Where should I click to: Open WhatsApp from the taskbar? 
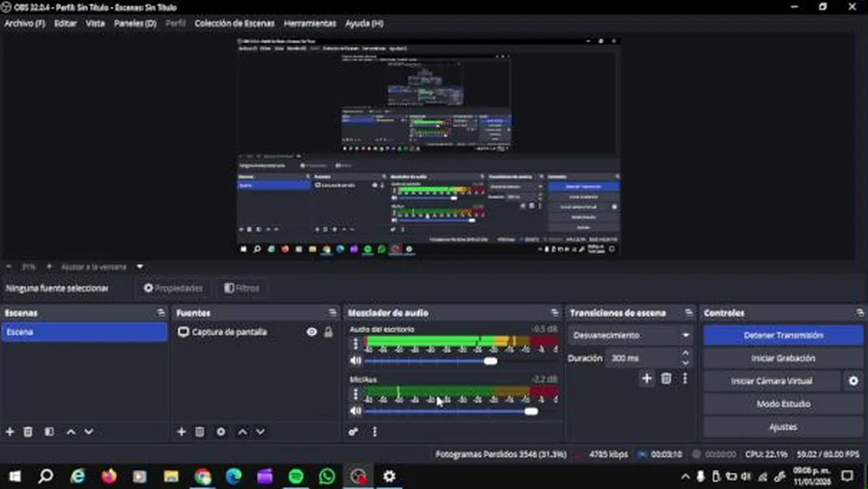(327, 476)
